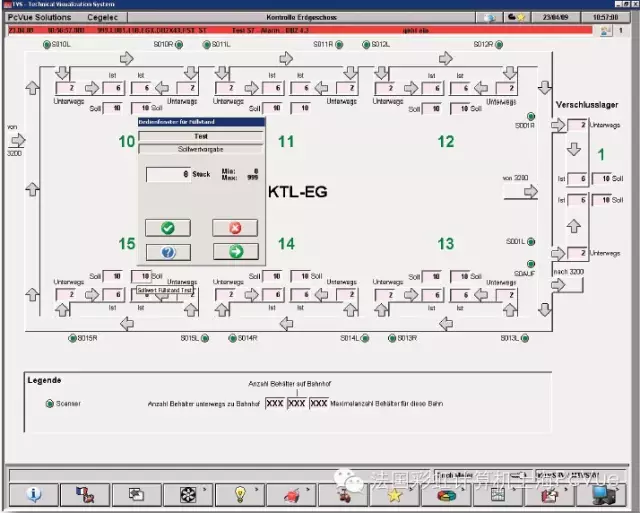Toggle the S015R scanner indicator

[72, 338]
